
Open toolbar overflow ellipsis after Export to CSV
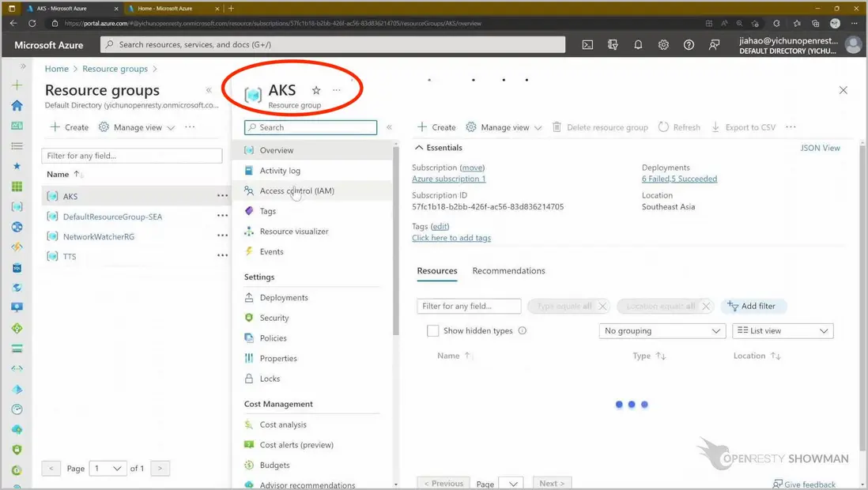tap(791, 126)
